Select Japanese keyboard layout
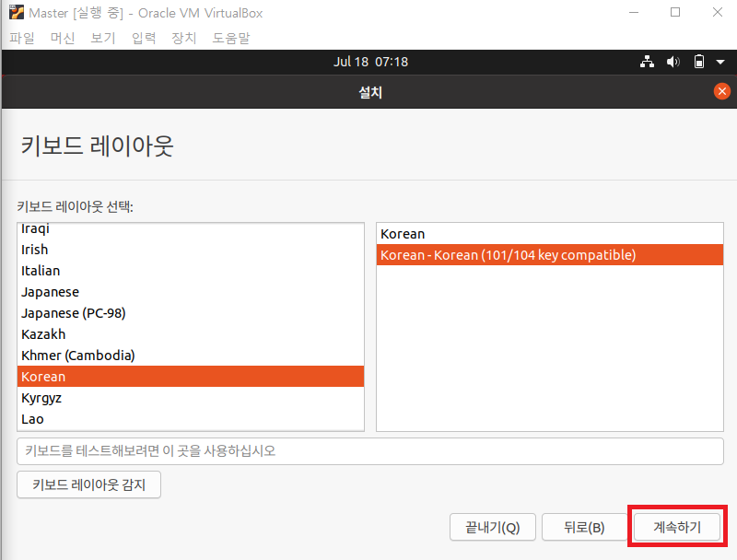Screen dimensions: 737x560 pyautogui.click(x=191, y=292)
